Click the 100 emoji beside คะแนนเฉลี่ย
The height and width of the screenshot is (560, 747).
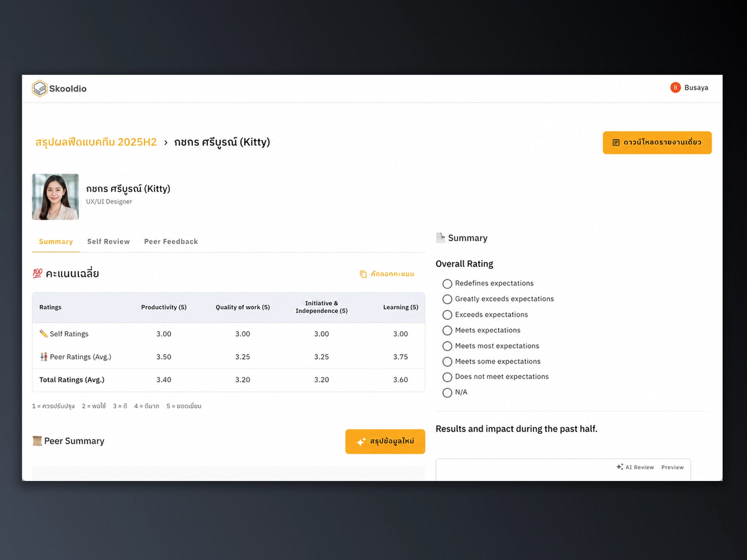[x=37, y=273]
